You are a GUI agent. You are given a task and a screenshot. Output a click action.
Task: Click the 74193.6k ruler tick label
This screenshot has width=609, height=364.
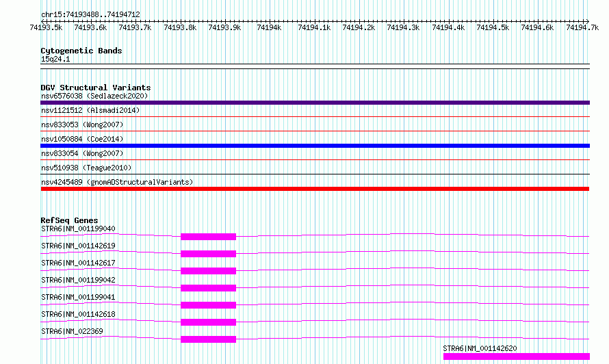coord(90,27)
